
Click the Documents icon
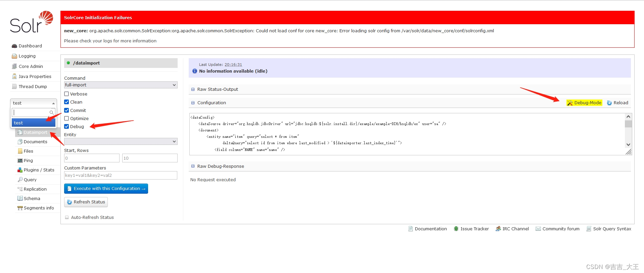[x=20, y=142]
